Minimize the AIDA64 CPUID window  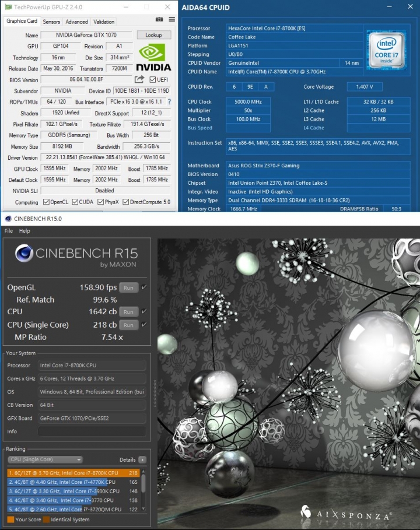(x=390, y=7)
